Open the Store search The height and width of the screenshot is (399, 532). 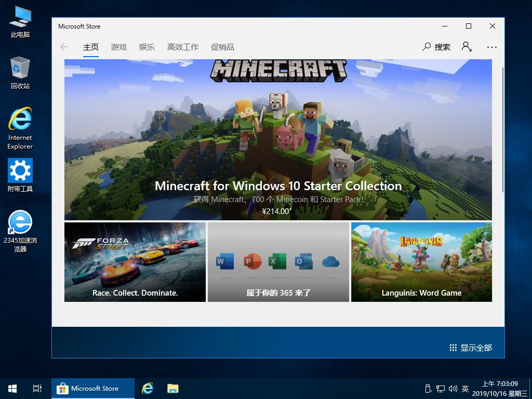[436, 47]
